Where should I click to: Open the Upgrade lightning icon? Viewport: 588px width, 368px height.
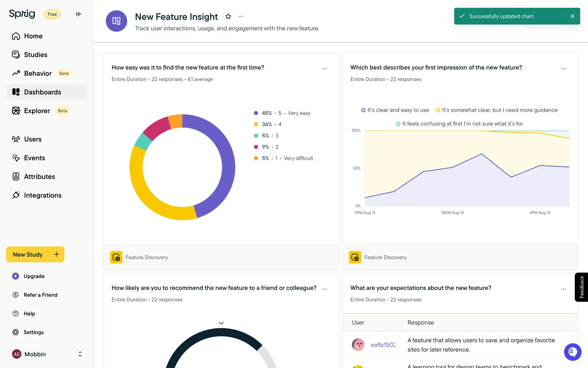click(16, 276)
